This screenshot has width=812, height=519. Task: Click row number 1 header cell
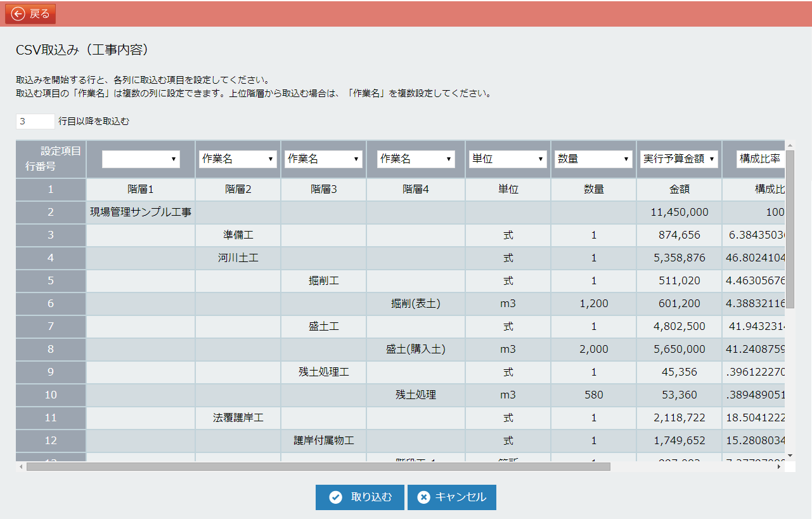point(51,189)
